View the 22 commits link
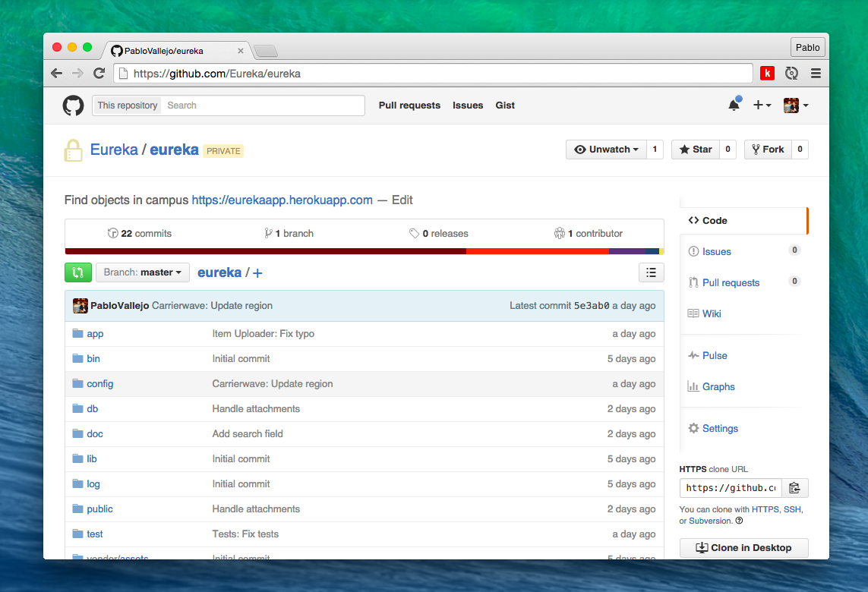 (140, 234)
